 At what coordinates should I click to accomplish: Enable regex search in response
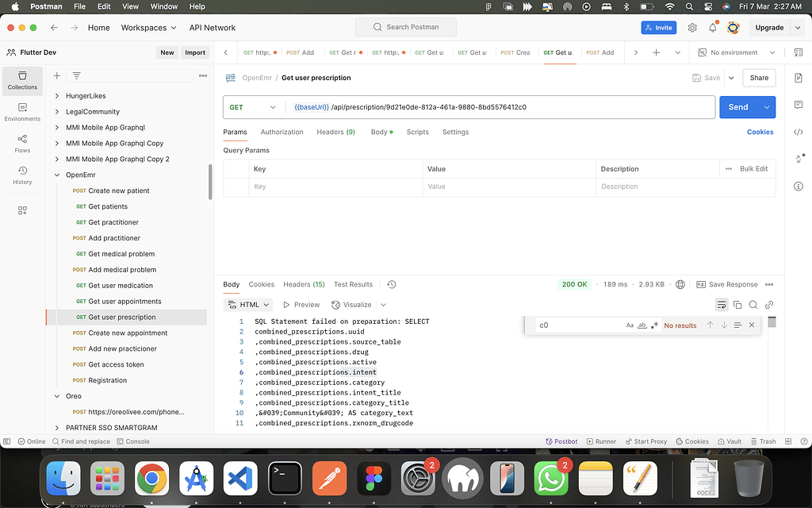(653, 325)
